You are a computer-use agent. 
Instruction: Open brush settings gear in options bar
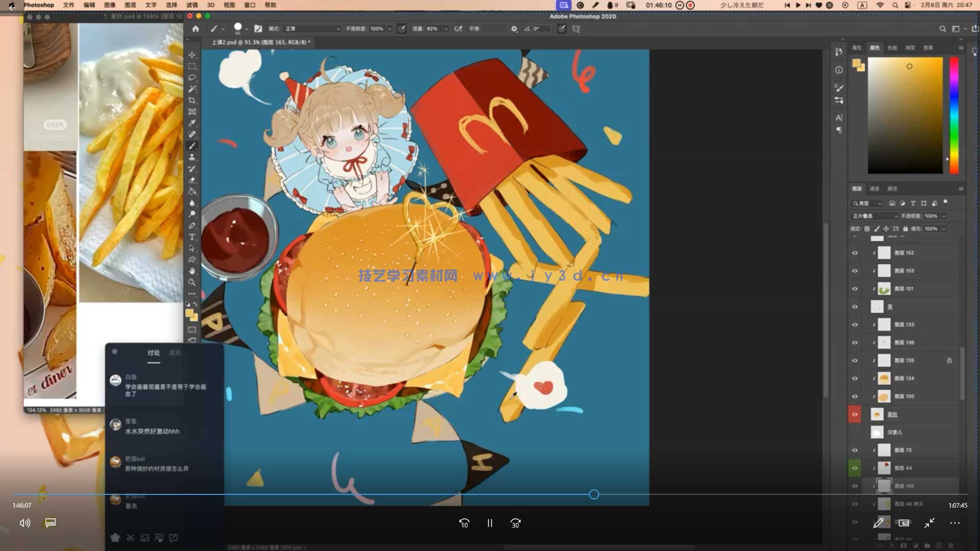click(514, 29)
